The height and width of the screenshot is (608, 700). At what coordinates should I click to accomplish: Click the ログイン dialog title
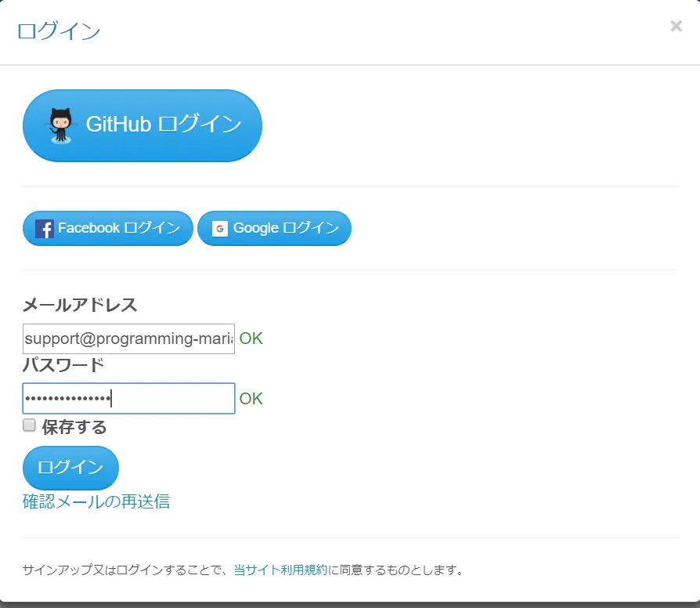click(x=59, y=31)
